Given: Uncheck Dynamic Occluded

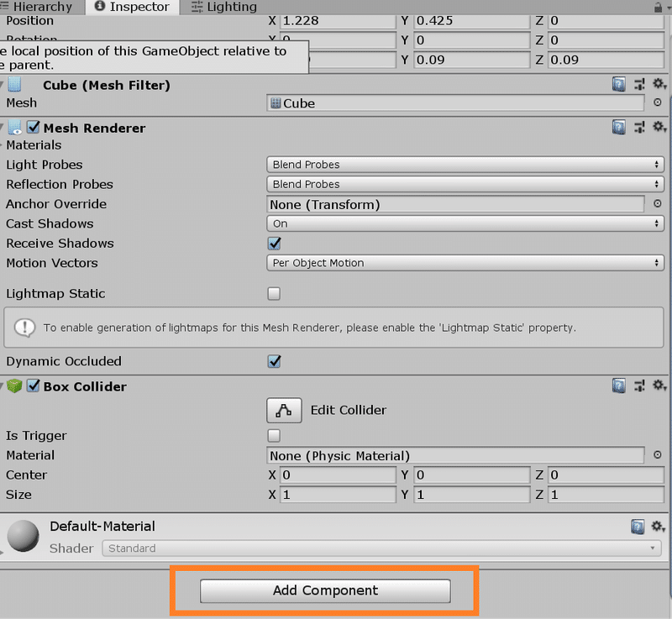Looking at the screenshot, I should click(x=275, y=361).
